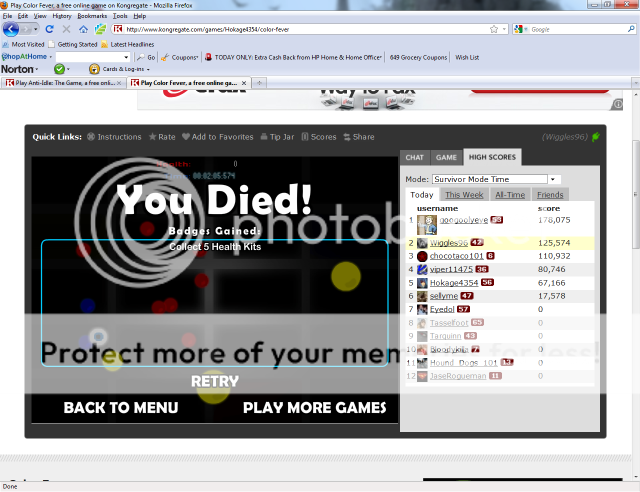Open the Scores quick link

tap(319, 137)
